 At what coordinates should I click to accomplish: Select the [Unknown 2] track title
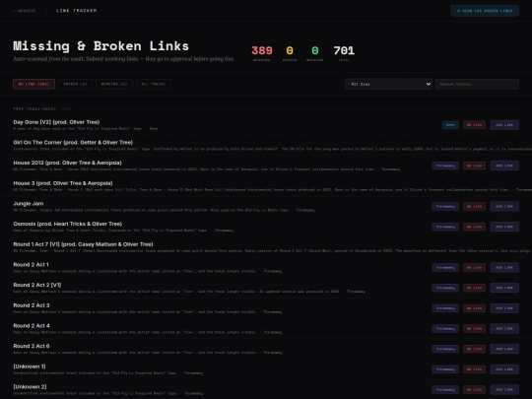(30, 387)
